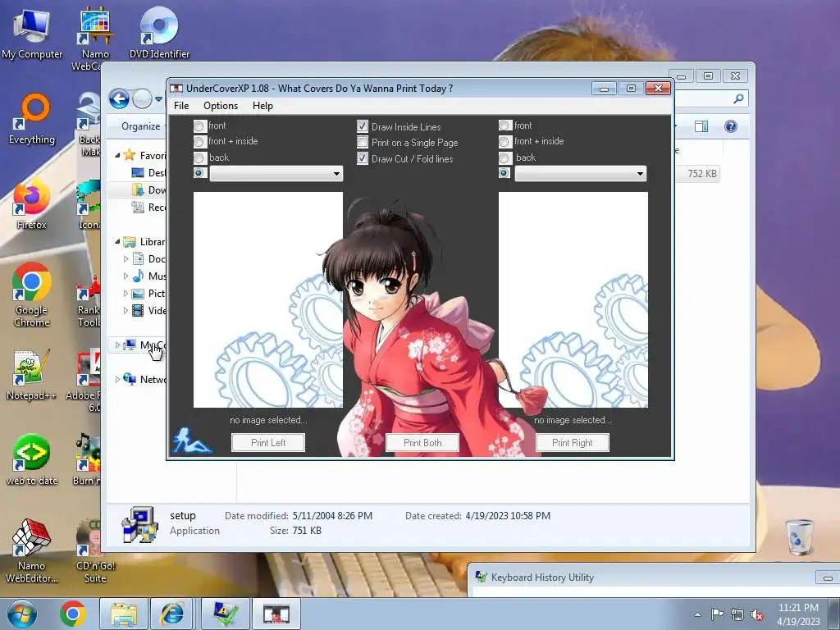Viewport: 840px width, 630px height.
Task: Open Explorer's recent locations dropdown arrow
Action: [x=158, y=99]
